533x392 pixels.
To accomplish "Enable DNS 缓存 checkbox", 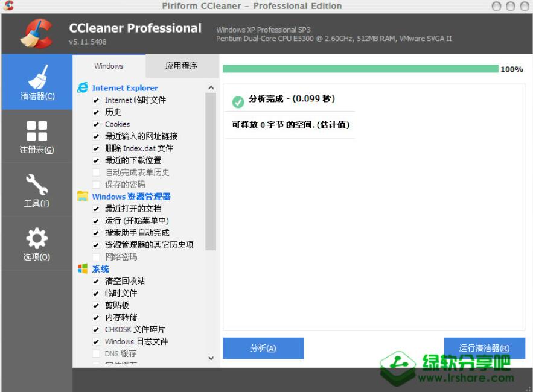I will 96,353.
